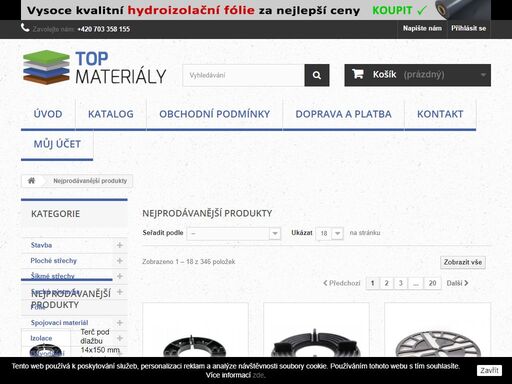Click the home breadcrumb icon
This screenshot has height=384, width=512.
32,181
